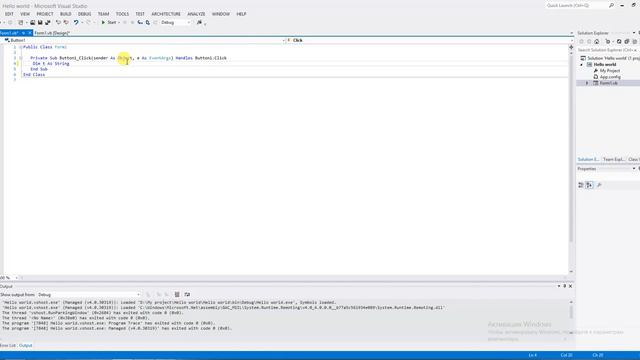Expand the Form1.vb tree node

tap(587, 83)
